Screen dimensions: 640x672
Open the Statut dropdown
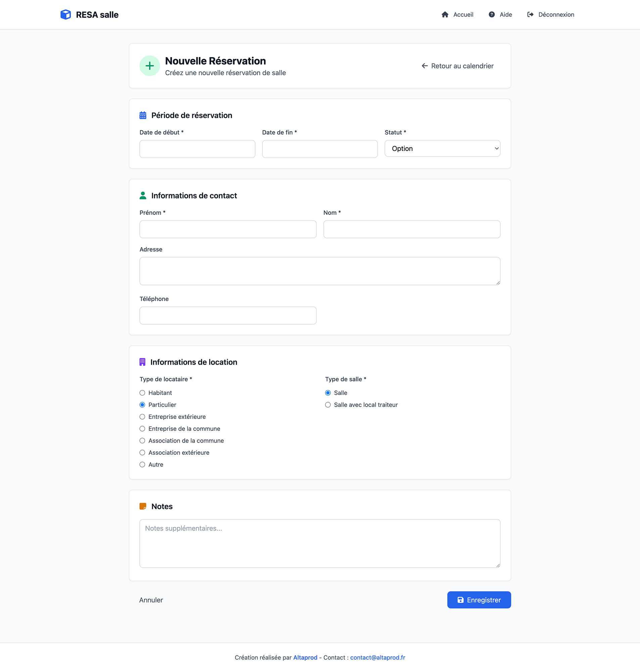pos(442,149)
